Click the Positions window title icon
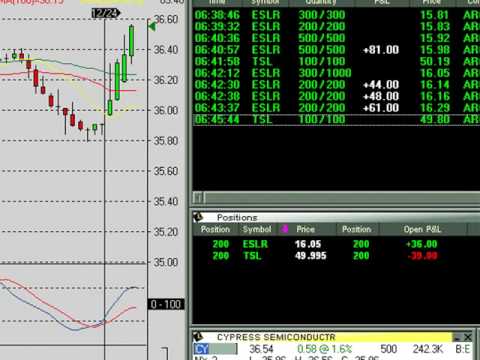480x360 pixels. (198, 217)
